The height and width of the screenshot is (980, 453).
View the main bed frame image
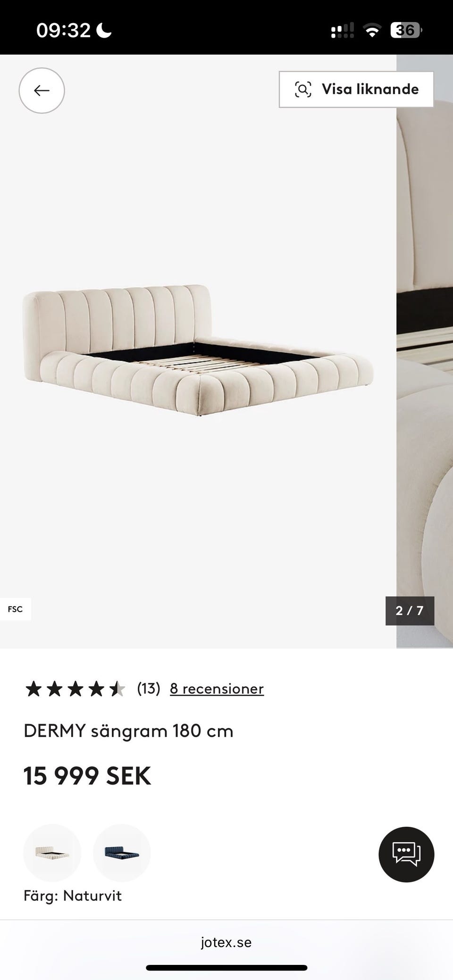pos(198,351)
